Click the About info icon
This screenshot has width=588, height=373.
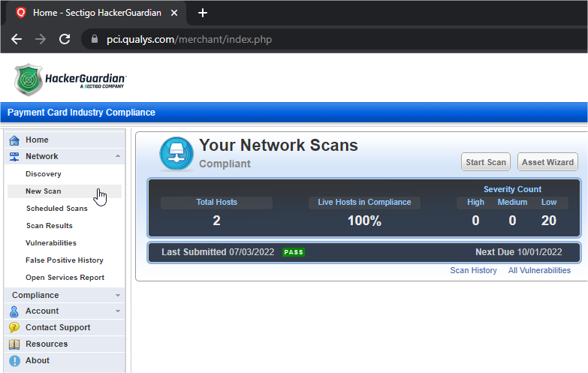(x=14, y=360)
